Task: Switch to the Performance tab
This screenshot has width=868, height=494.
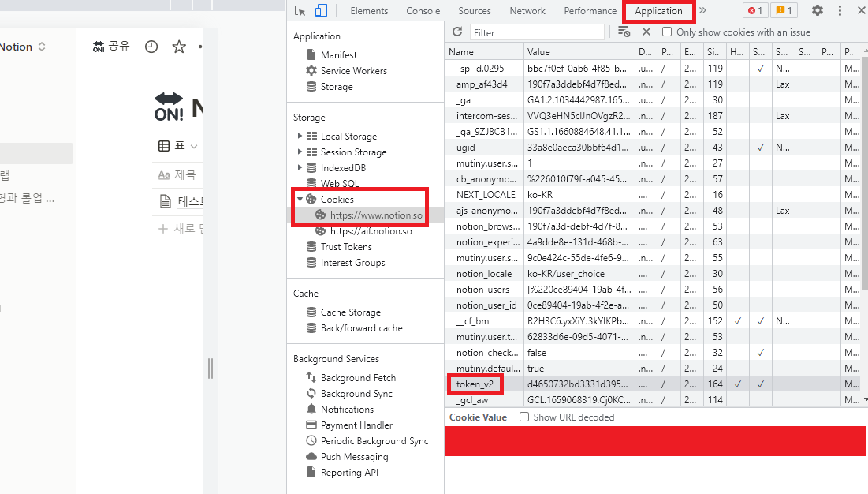Action: tap(590, 10)
